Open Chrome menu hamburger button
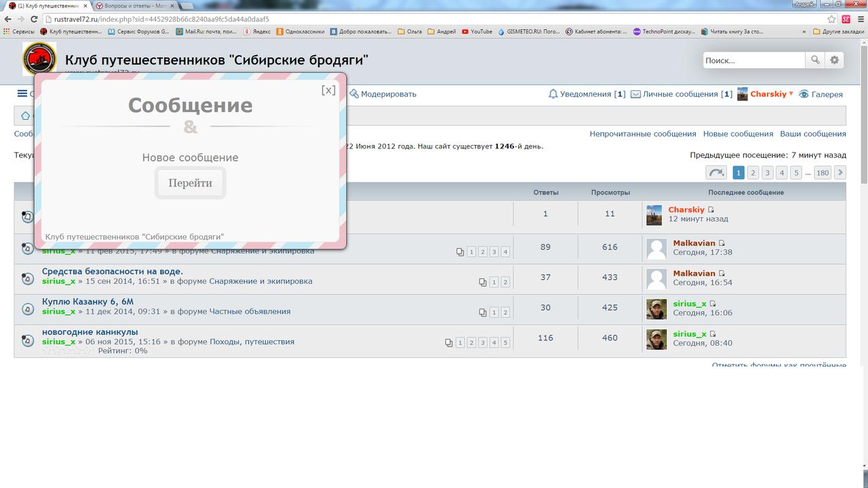Screen dimensions: 868x488 point(859,19)
